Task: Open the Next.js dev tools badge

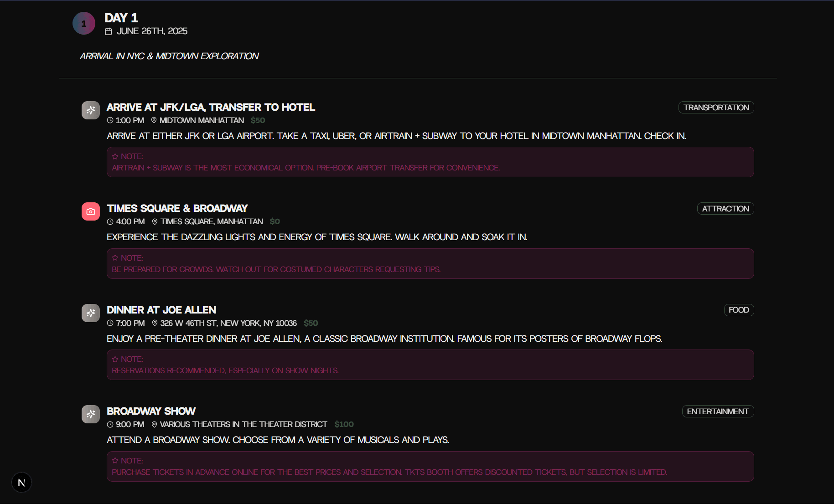Action: pos(21,483)
